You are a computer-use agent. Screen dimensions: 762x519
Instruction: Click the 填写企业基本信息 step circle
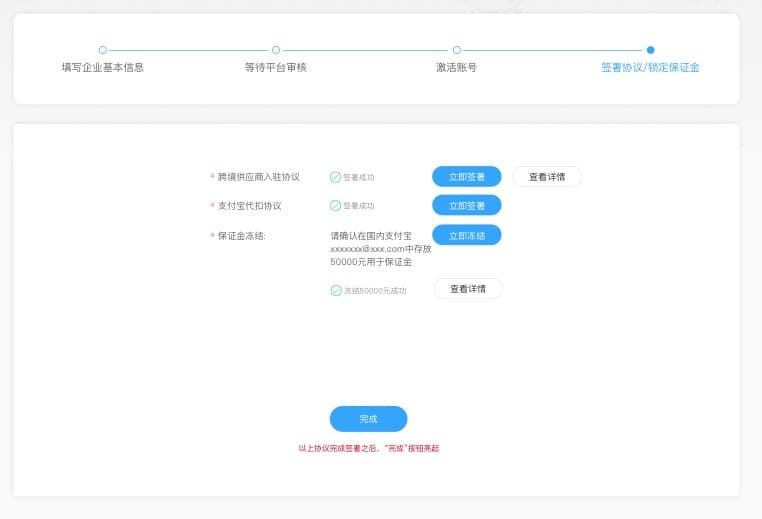click(103, 50)
